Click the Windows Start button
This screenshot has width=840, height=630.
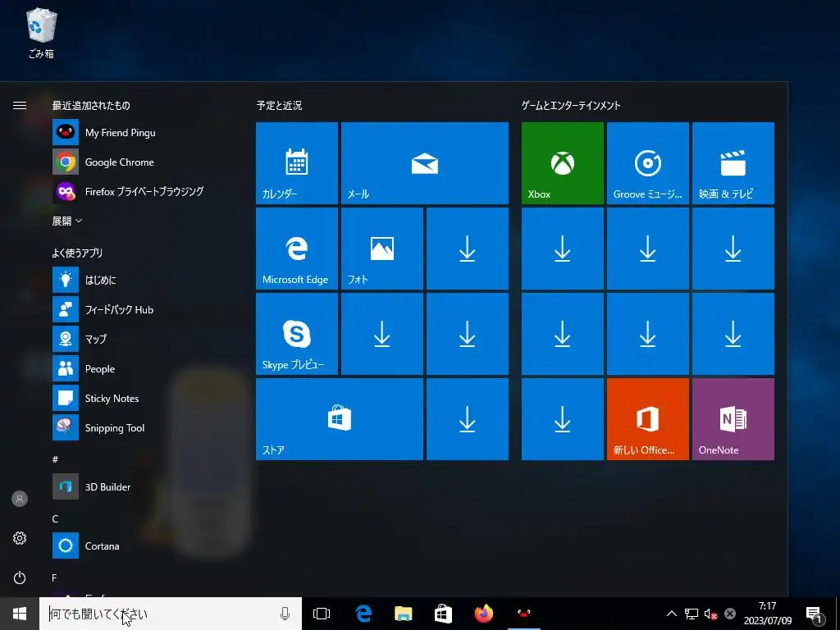pyautogui.click(x=20, y=614)
